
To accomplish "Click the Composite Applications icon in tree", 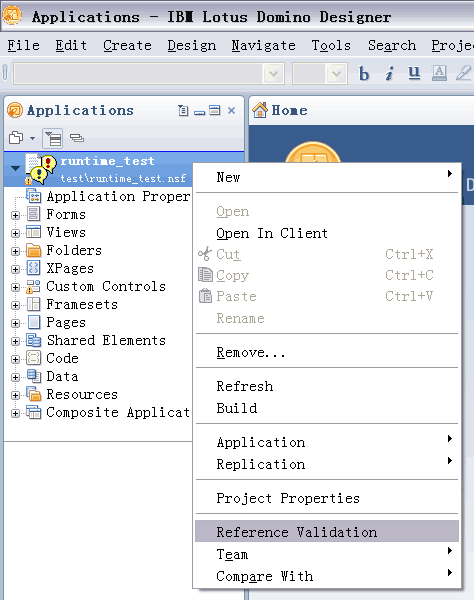I will (34, 412).
